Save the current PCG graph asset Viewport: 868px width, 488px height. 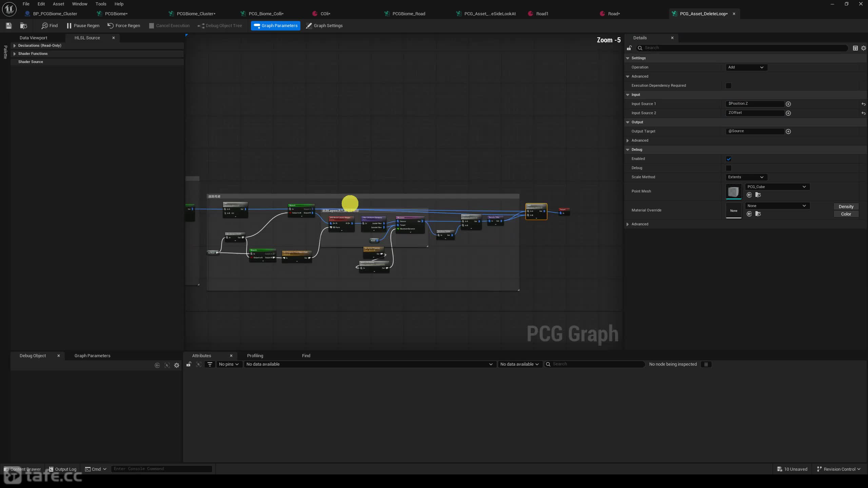[9, 26]
